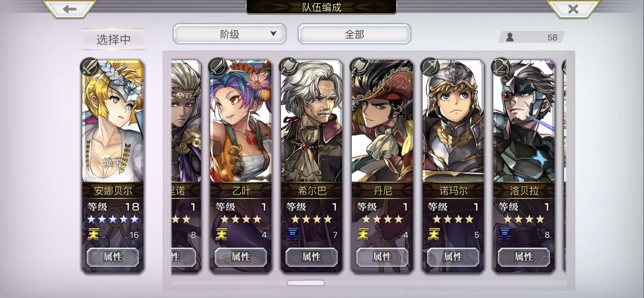Select the 诺玛尔 character portrait
The width and height of the screenshot is (644, 298).
453,121
